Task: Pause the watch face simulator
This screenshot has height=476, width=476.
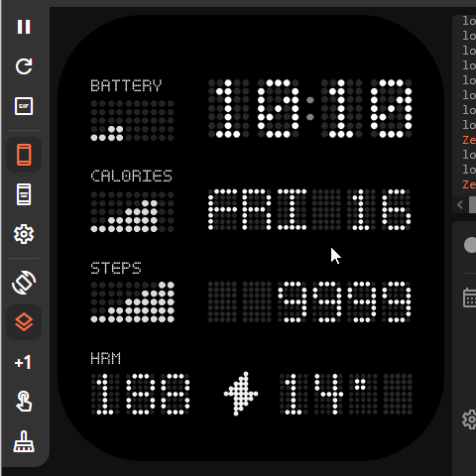Action: point(24,27)
